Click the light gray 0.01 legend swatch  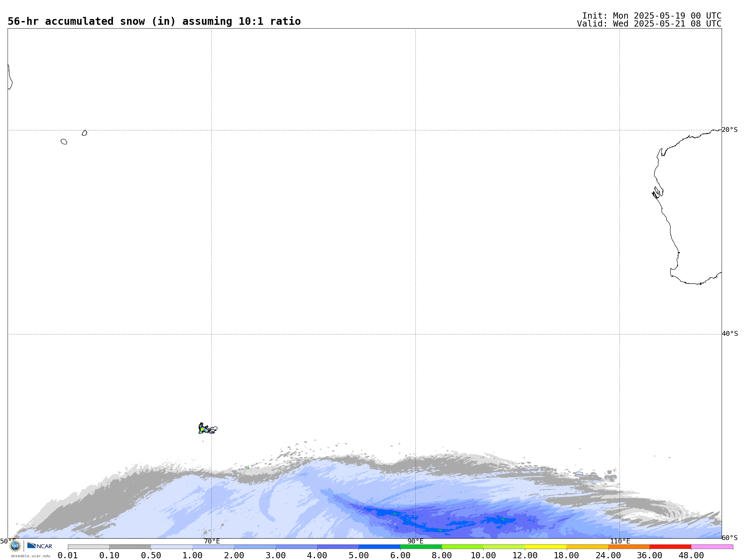coord(89,547)
